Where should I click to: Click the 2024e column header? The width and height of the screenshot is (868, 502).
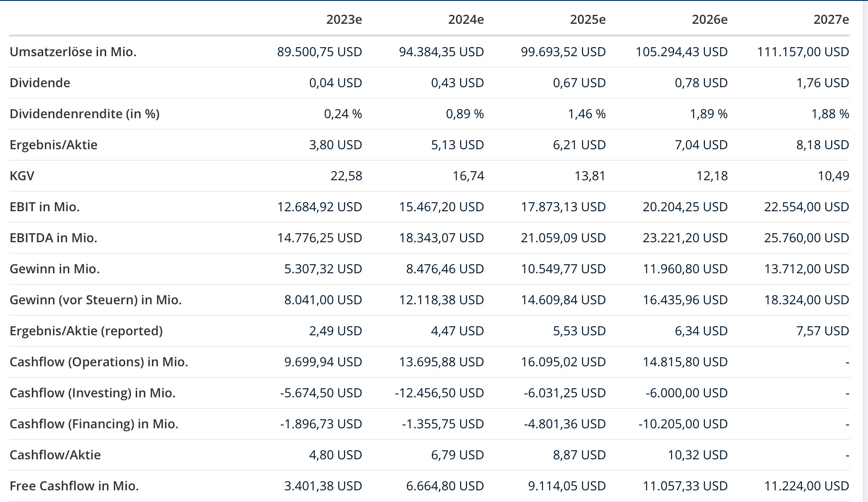[x=466, y=19]
